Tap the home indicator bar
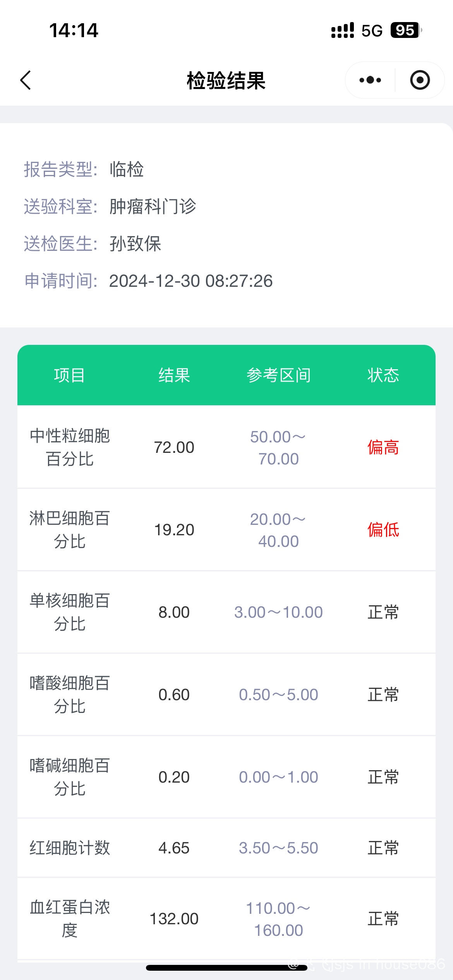 [x=226, y=968]
